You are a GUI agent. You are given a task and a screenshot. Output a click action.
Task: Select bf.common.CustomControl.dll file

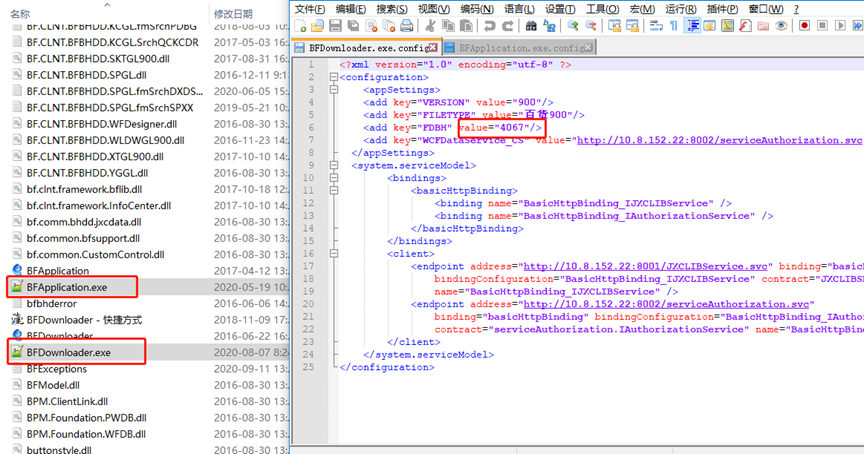coord(95,255)
